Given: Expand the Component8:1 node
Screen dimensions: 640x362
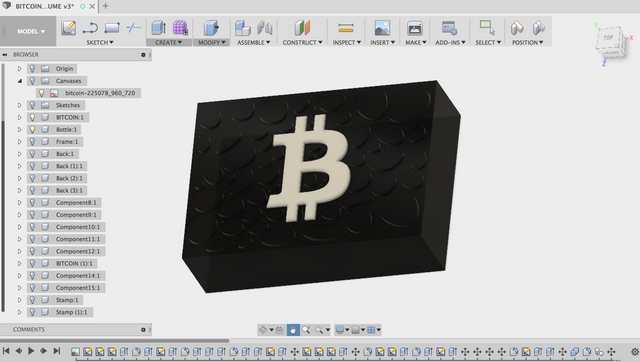Looking at the screenshot, I should point(20,202).
